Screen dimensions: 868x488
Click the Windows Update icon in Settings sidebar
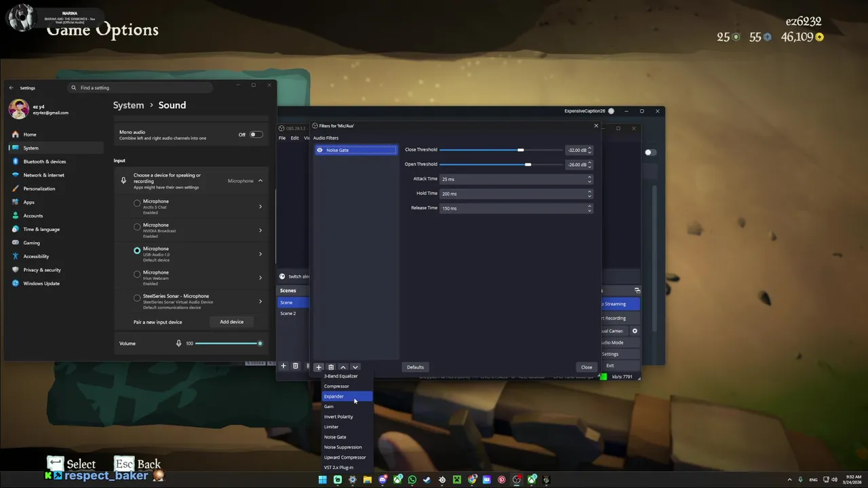pyautogui.click(x=16, y=283)
